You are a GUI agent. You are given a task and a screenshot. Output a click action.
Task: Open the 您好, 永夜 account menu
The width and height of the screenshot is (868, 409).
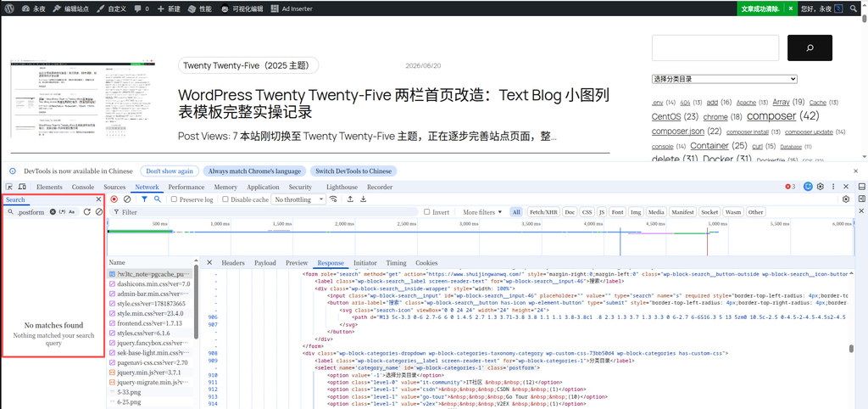(x=821, y=8)
